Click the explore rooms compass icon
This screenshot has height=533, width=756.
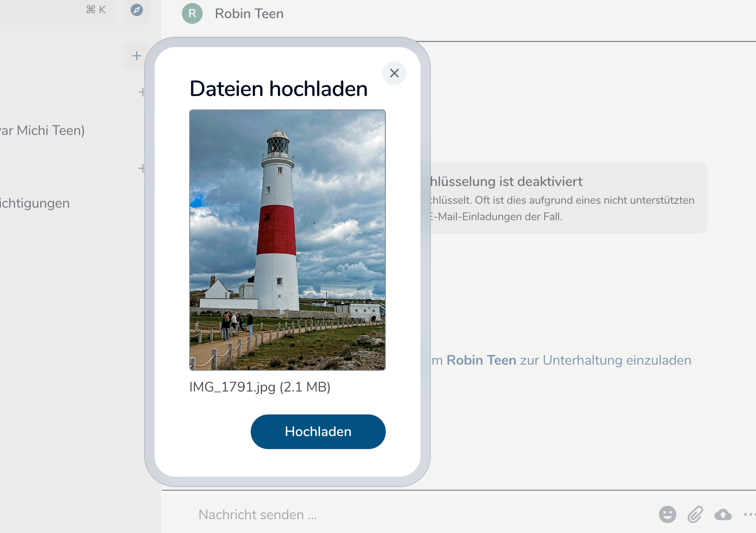[x=137, y=10]
